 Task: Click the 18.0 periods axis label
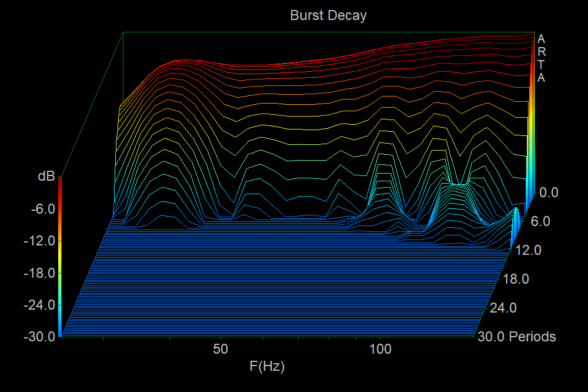[x=517, y=279]
